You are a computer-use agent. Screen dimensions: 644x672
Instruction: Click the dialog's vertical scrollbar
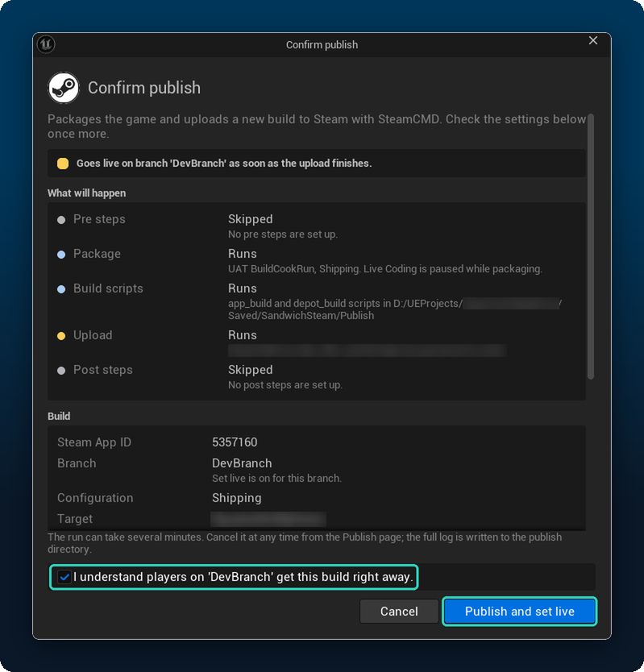pyautogui.click(x=591, y=247)
